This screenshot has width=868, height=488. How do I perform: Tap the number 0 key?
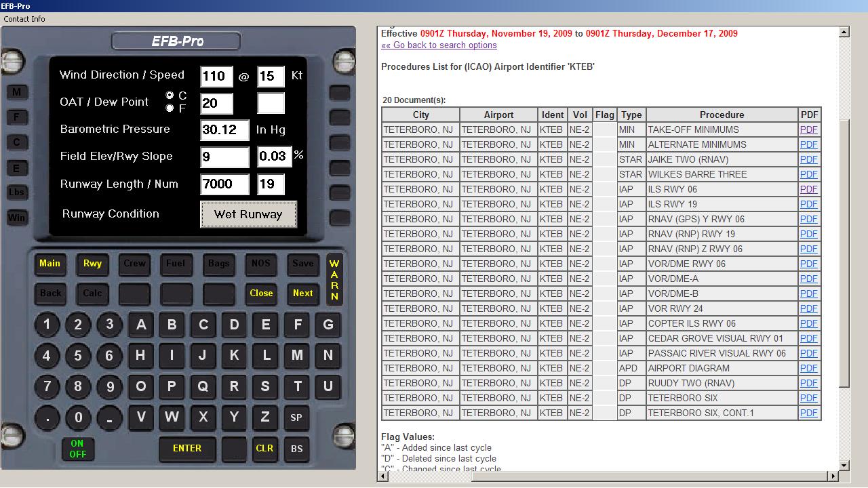pos(78,418)
